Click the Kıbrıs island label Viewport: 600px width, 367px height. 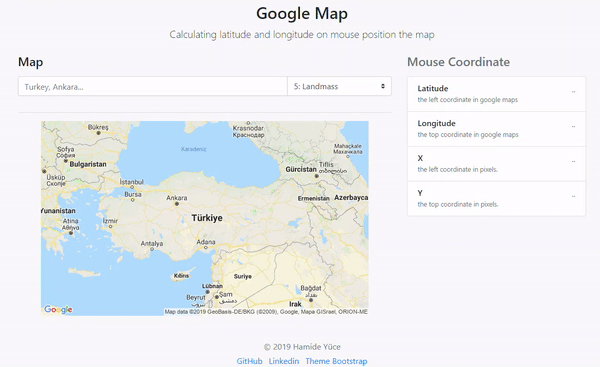click(181, 276)
